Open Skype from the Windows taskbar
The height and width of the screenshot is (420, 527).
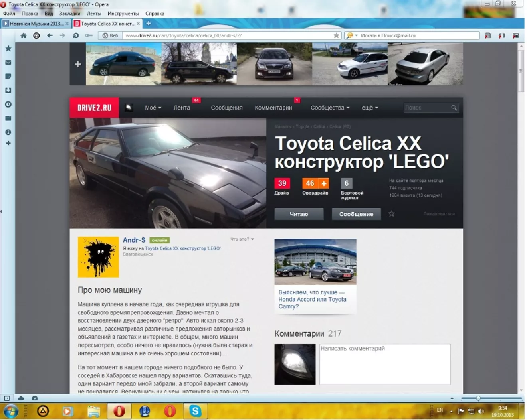pos(195,411)
